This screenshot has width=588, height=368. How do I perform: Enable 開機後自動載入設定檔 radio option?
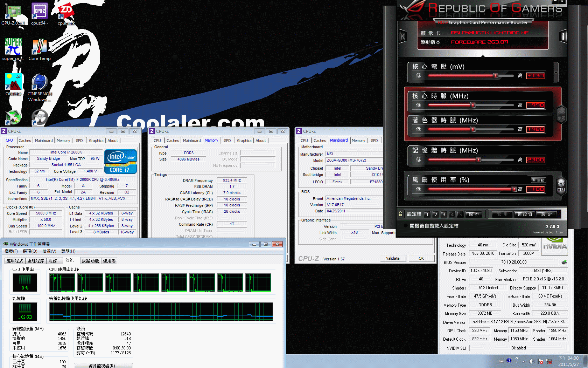[406, 226]
